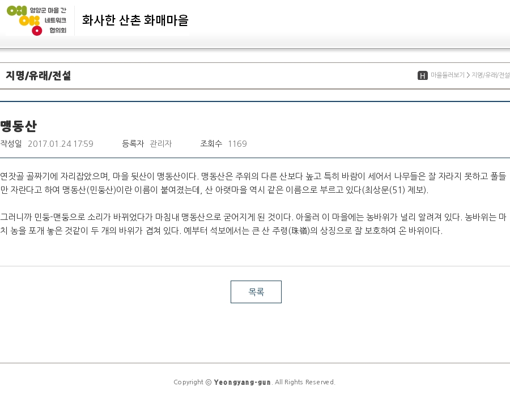
Task: Click the paragraph starting with 그러니까 민둥-맨둥으로
Action: click(x=253, y=224)
